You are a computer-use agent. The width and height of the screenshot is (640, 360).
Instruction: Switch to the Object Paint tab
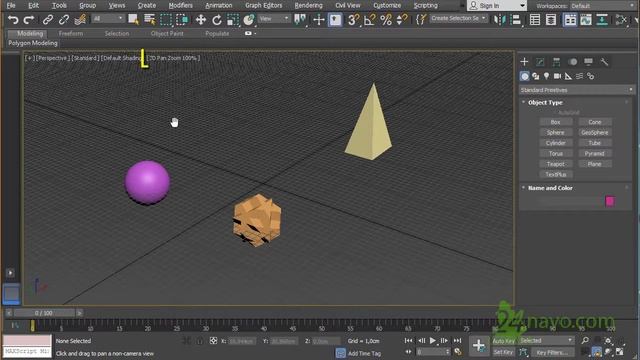tap(167, 33)
